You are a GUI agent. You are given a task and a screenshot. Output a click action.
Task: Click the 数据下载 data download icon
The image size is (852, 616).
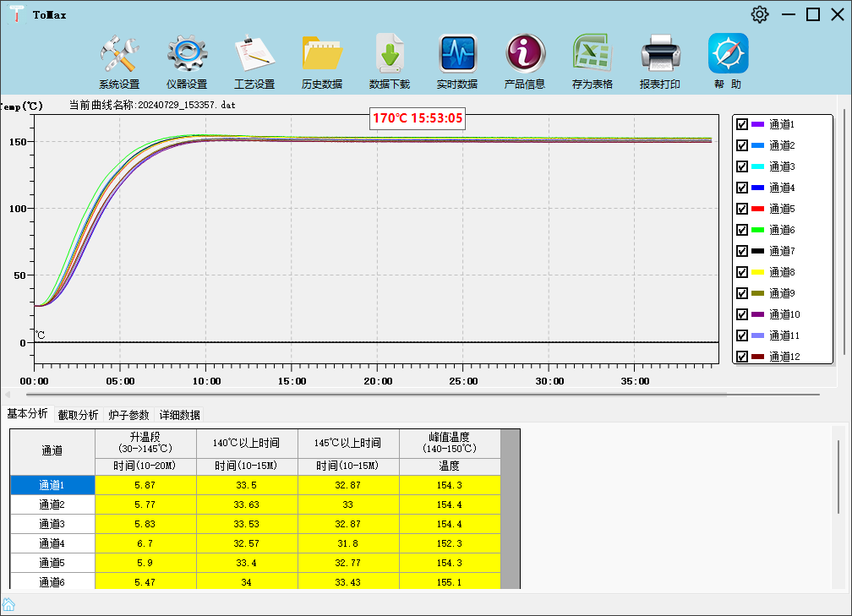click(390, 55)
